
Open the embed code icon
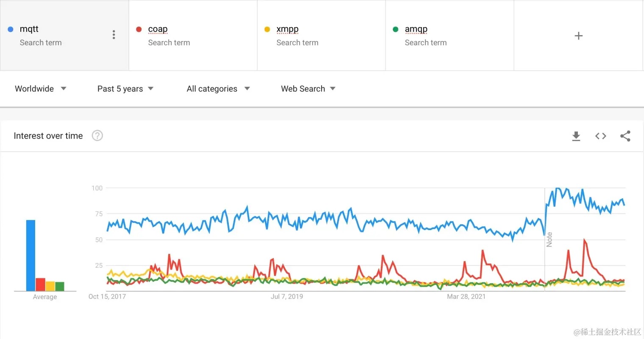(600, 136)
